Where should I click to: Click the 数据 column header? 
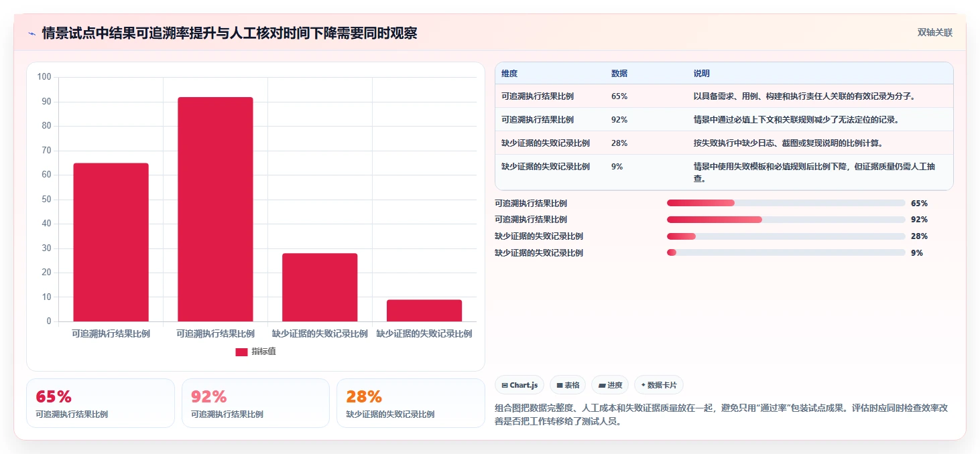point(619,74)
